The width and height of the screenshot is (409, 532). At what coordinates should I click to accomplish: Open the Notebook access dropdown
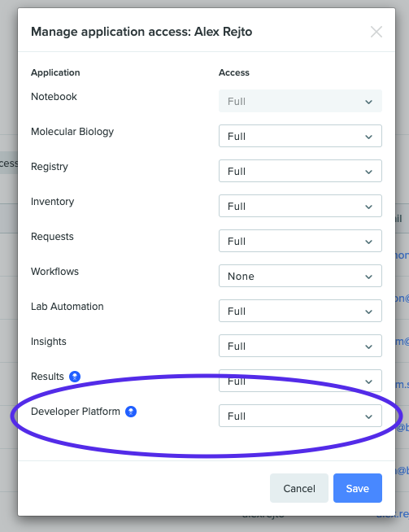click(x=300, y=101)
